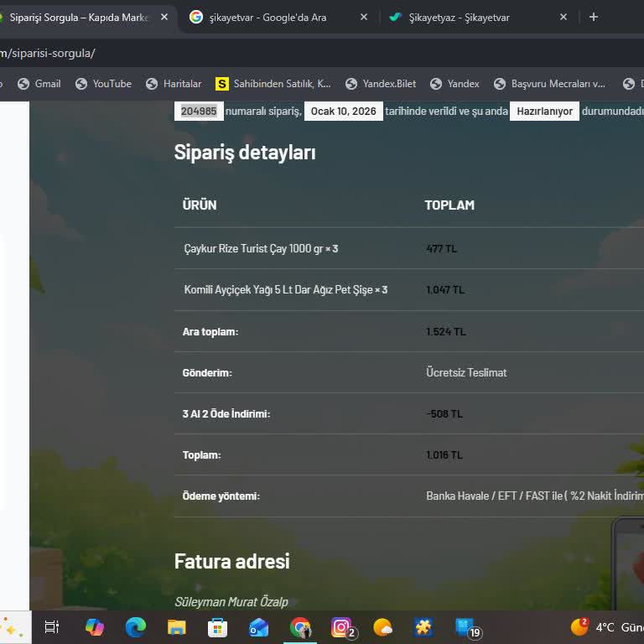Open Microsoft Copilot from the taskbar

coord(95,626)
